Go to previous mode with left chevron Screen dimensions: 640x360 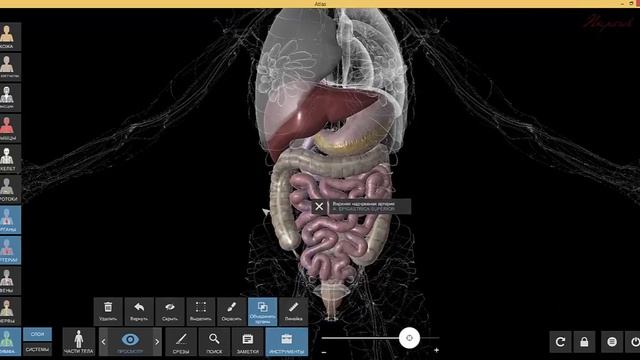tap(103, 342)
